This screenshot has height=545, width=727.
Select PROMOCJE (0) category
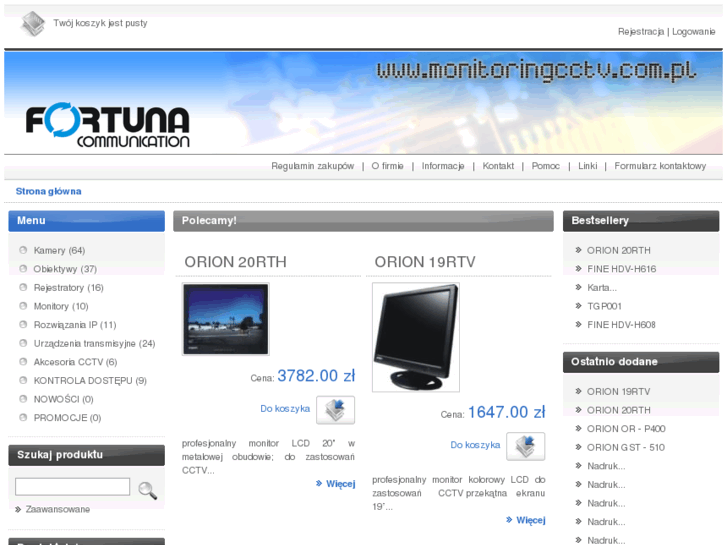(67, 417)
